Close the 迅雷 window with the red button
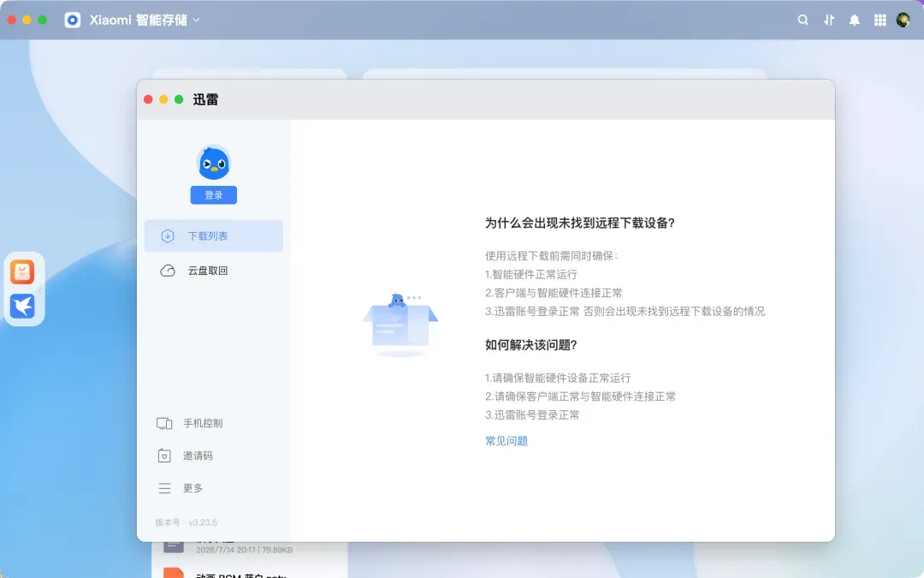 [149, 99]
